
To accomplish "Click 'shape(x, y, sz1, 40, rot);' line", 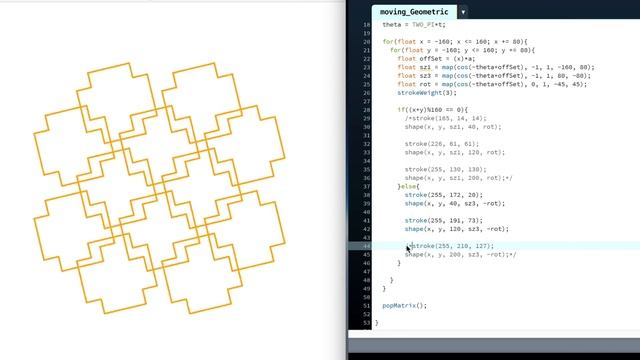I will point(453,127).
